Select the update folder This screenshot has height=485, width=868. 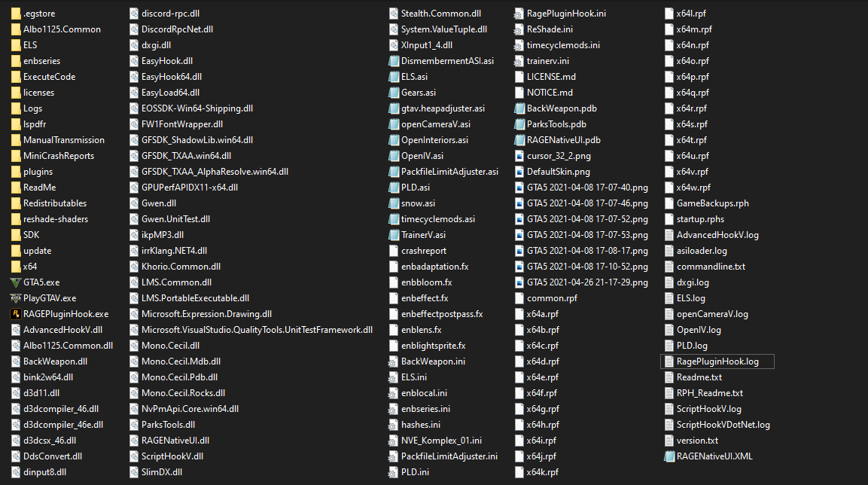click(32, 251)
